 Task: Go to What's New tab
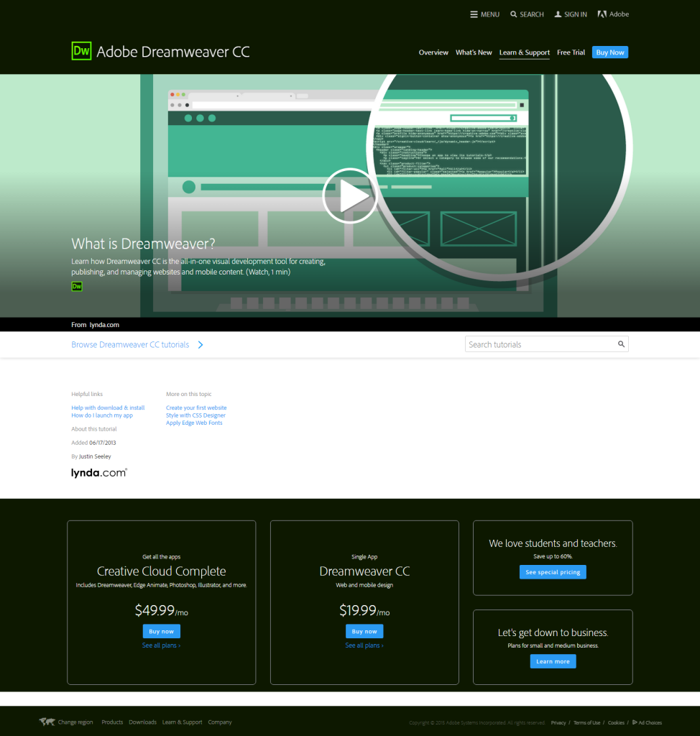coord(474,52)
